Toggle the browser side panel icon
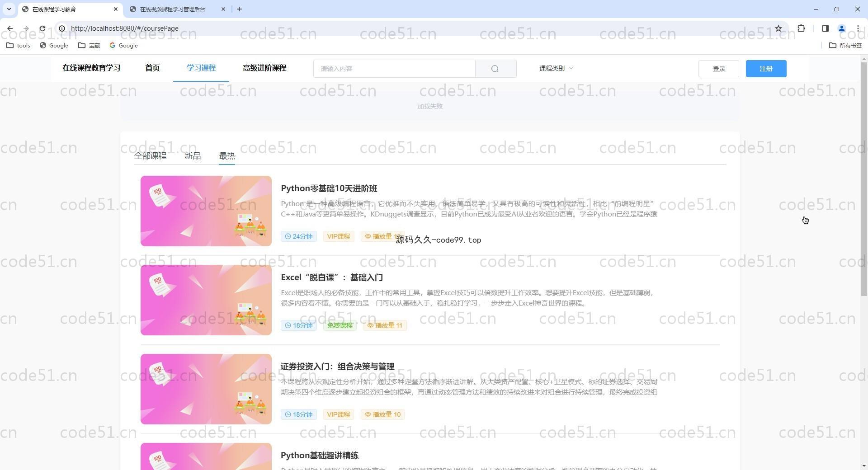The width and height of the screenshot is (868, 470). pyautogui.click(x=825, y=28)
